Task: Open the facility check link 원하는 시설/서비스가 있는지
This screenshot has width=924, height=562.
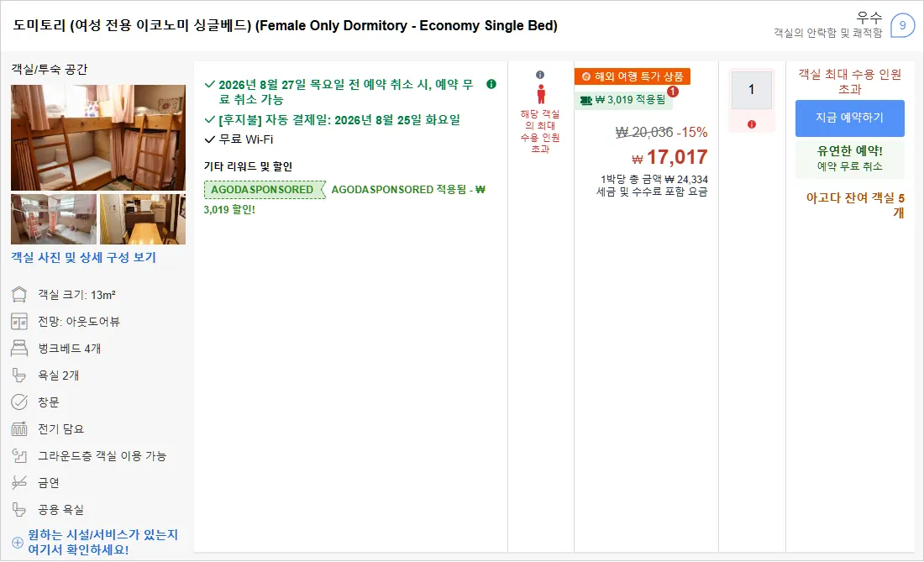Action: [102, 542]
